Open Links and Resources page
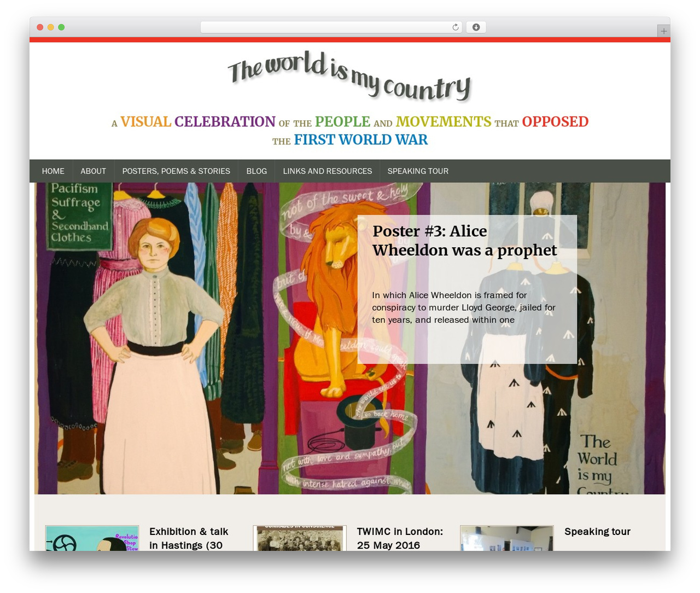The height and width of the screenshot is (593, 700). pyautogui.click(x=328, y=171)
